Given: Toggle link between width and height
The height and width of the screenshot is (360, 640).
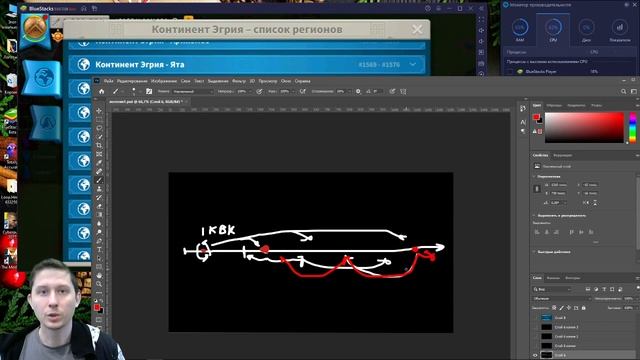Looking at the screenshot, I should click(537, 189).
